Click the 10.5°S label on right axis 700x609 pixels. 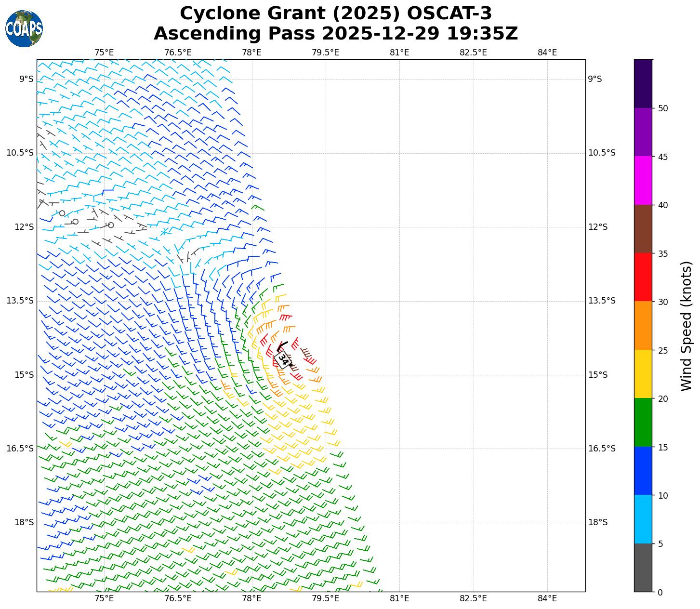click(x=602, y=153)
